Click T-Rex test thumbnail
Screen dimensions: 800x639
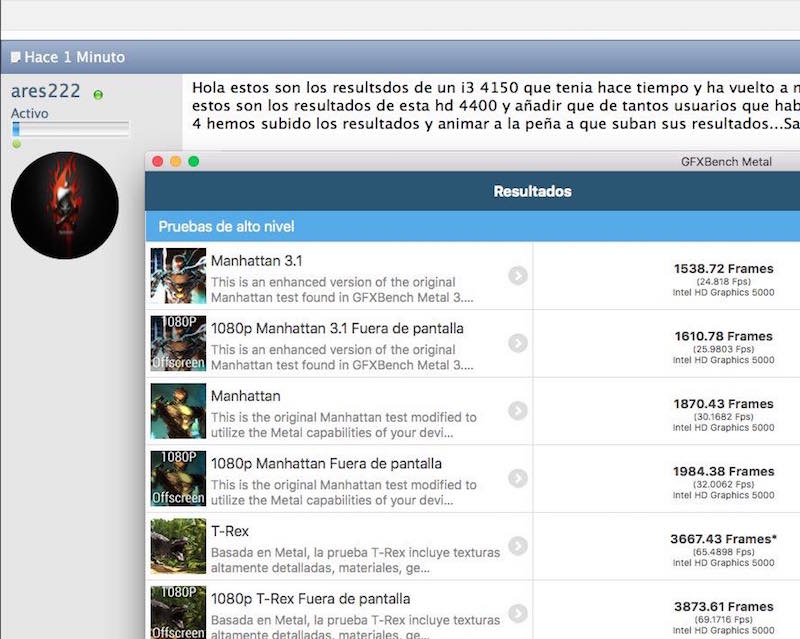[179, 546]
